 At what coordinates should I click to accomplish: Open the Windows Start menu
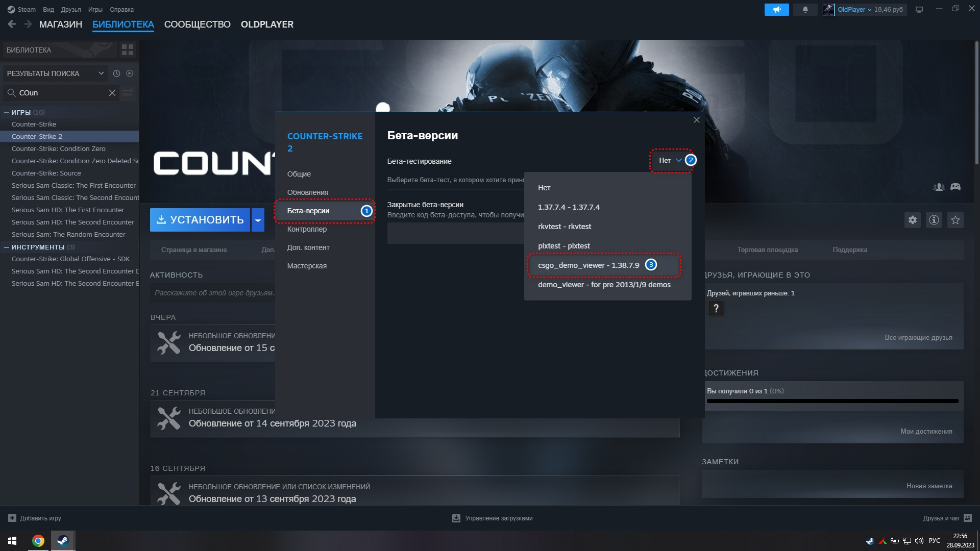tap(12, 541)
